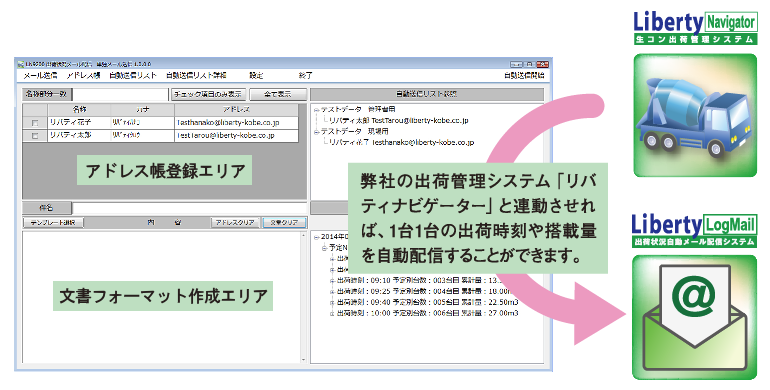Click the Liberty LogMail envelope icon
The image size is (770, 390).
click(x=694, y=317)
